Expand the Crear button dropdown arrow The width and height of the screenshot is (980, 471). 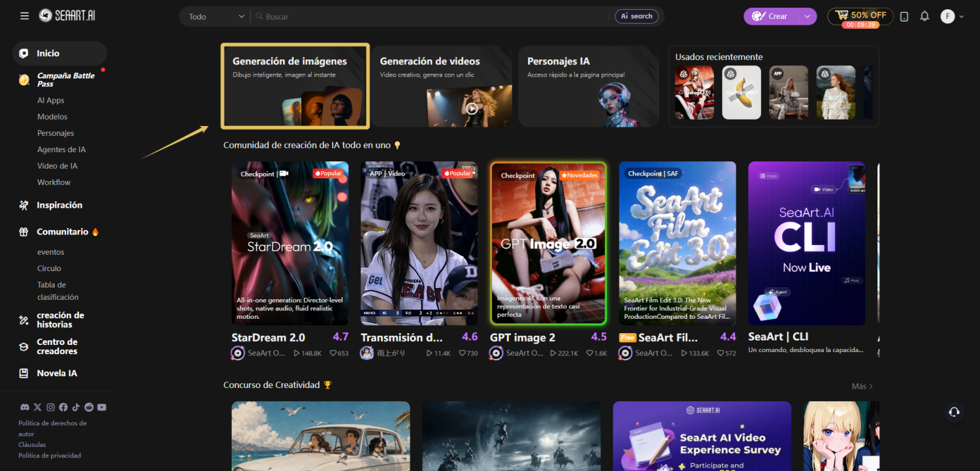pyautogui.click(x=808, y=16)
